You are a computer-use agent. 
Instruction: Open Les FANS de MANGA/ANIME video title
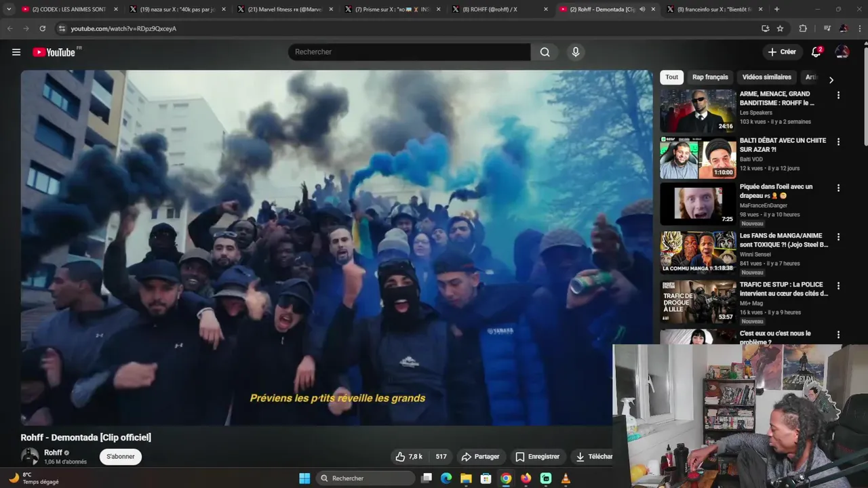(784, 240)
